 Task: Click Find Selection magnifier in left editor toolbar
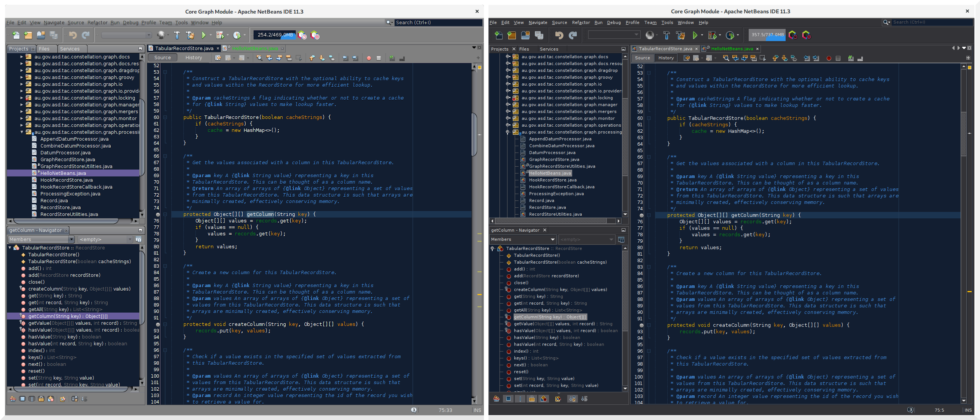point(259,58)
